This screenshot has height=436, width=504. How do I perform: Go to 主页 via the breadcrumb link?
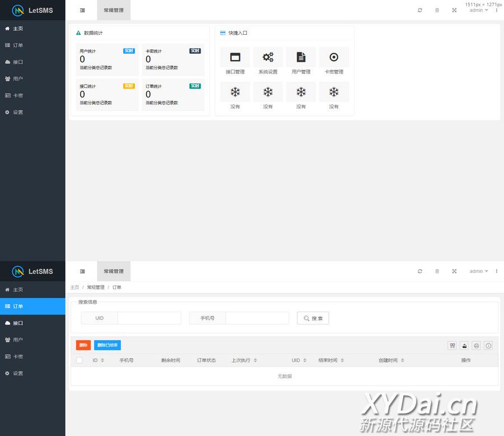coord(74,287)
